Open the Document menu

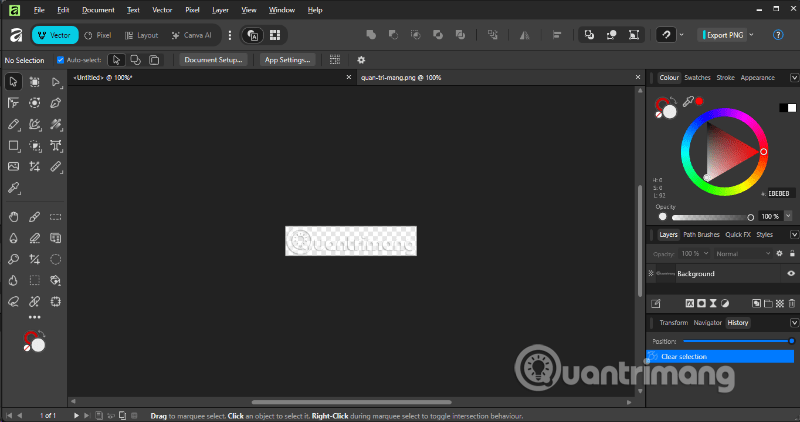pos(98,10)
